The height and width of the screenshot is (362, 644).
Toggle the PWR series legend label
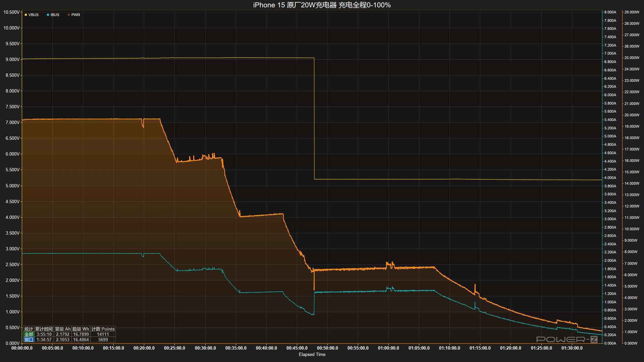point(76,15)
